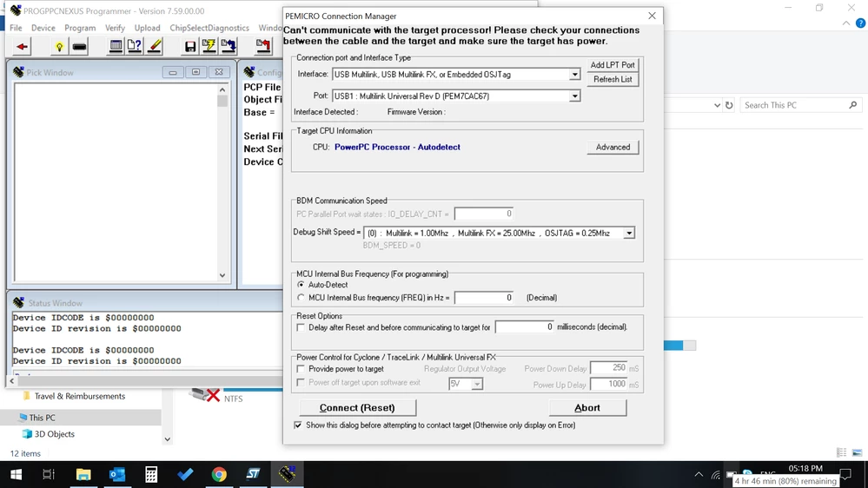
Task: Toggle Show this dialog before attempting checkbox
Action: tap(298, 425)
